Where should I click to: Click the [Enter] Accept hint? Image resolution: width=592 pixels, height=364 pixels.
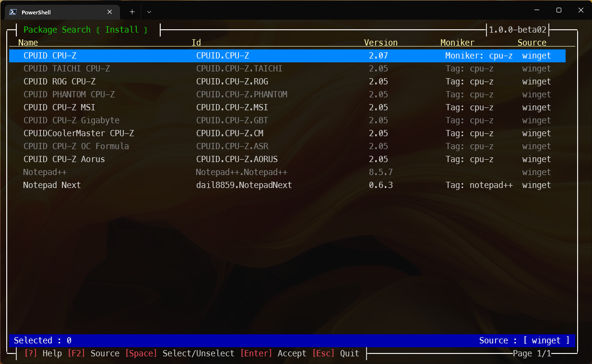[x=273, y=353]
